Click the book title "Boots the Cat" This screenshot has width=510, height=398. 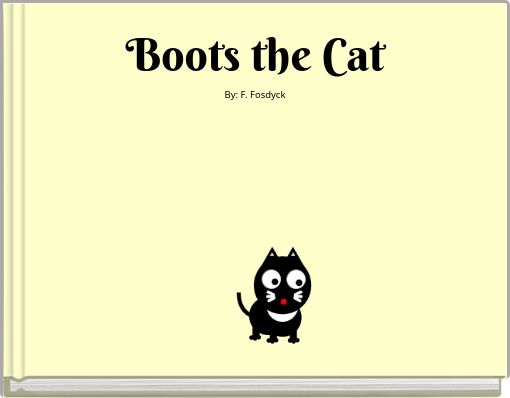[x=256, y=56]
